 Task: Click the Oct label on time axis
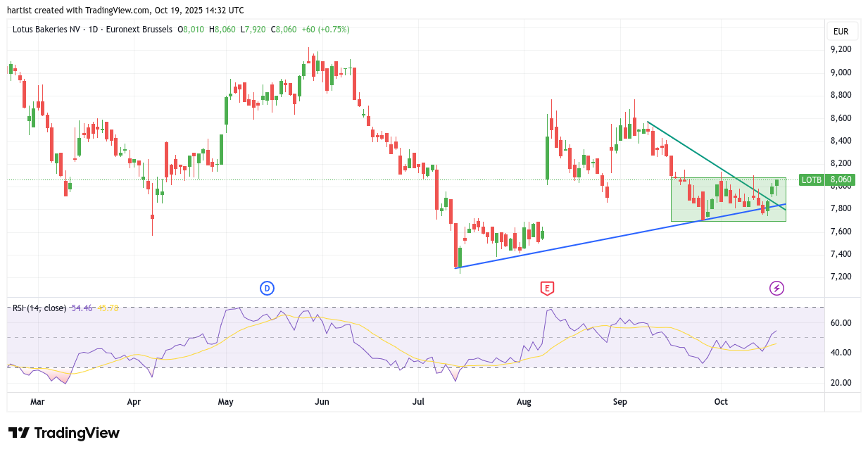point(720,401)
